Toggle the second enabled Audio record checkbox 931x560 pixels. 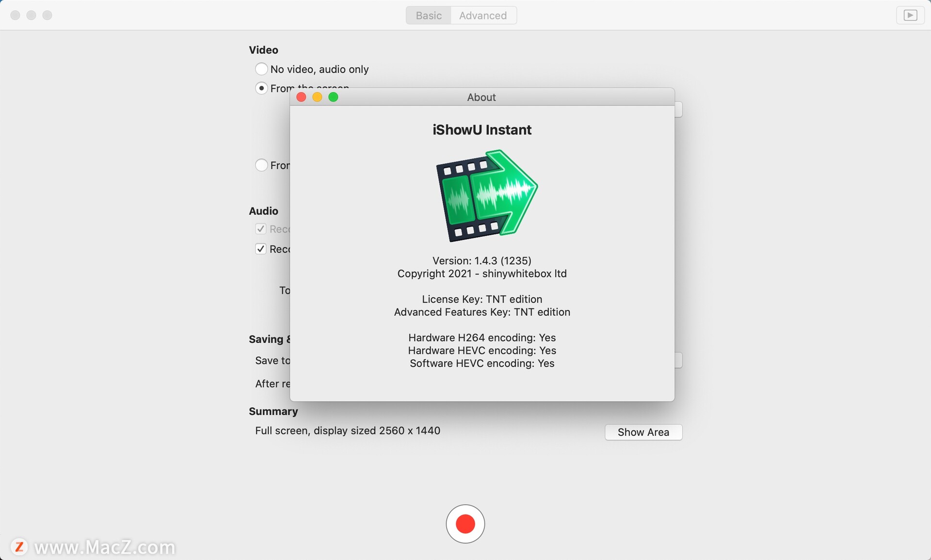click(x=260, y=249)
